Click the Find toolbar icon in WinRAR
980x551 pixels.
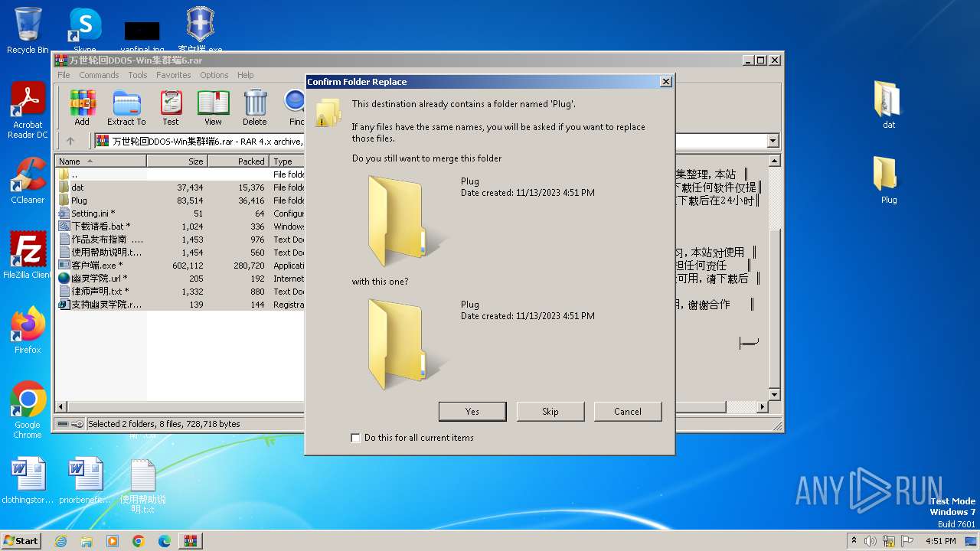[x=296, y=108]
